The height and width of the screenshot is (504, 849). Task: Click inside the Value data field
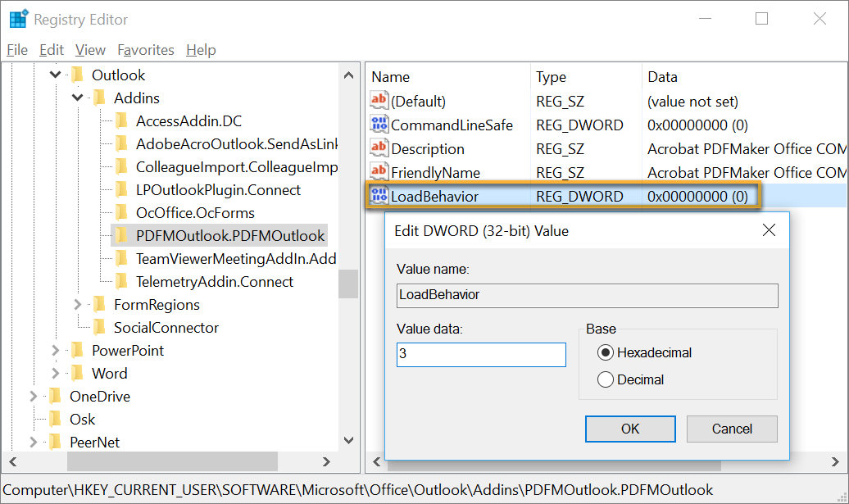479,355
